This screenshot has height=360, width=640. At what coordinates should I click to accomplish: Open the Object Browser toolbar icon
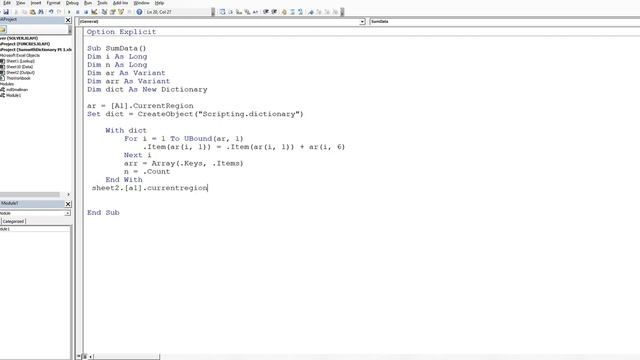[121, 12]
